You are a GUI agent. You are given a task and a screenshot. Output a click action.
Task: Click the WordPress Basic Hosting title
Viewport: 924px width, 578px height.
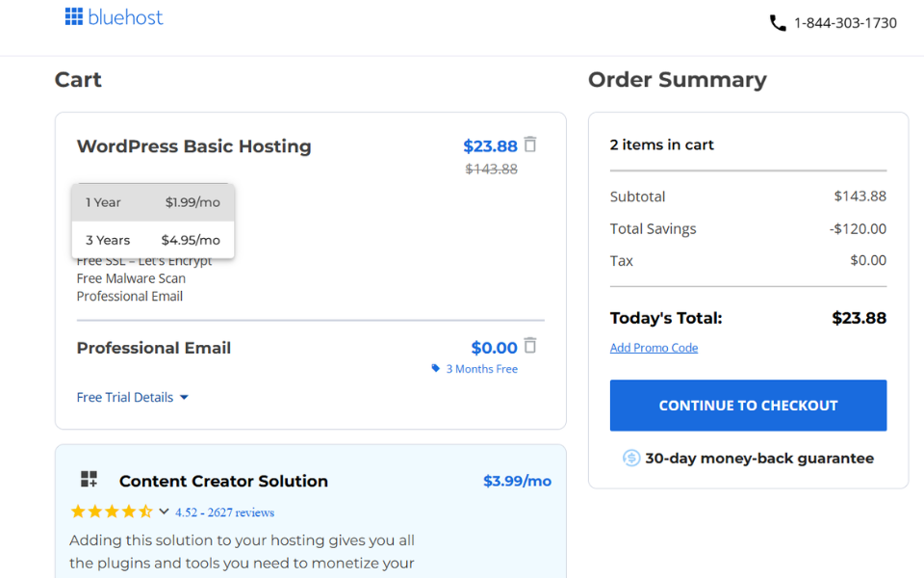pos(193,145)
